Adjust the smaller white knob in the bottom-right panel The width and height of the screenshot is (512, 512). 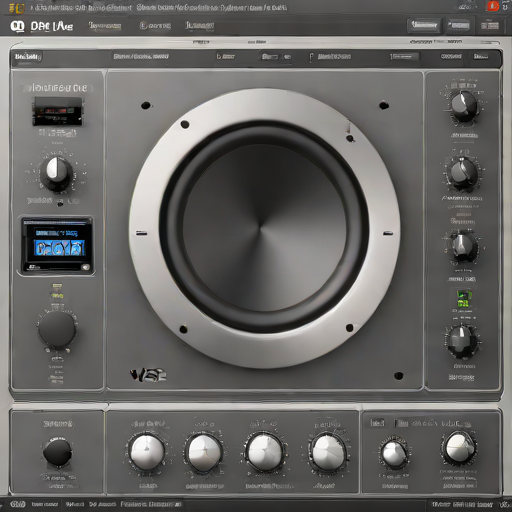[x=394, y=454]
